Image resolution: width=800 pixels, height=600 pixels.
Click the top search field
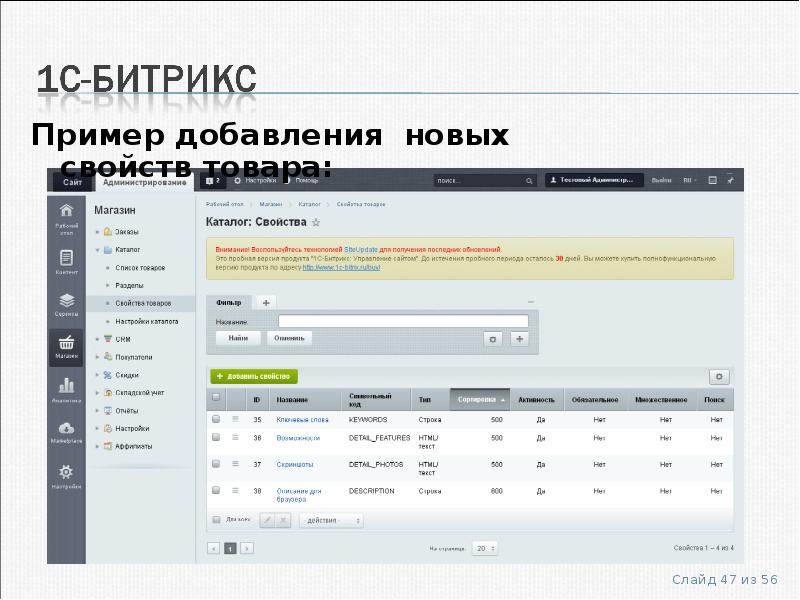pos(485,181)
